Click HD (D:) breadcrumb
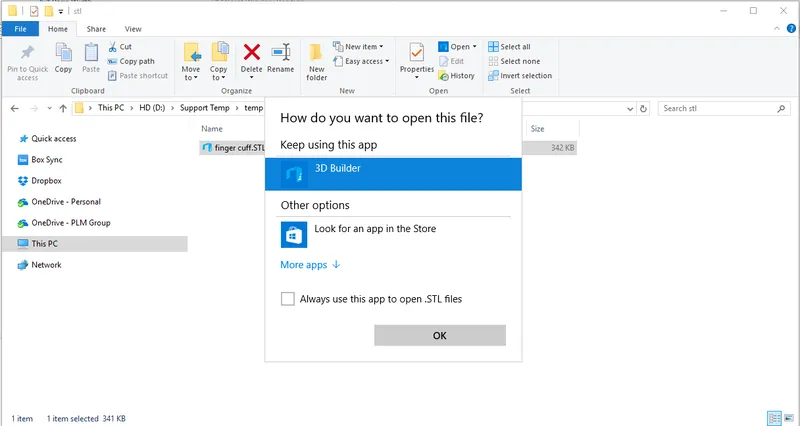 pyautogui.click(x=152, y=108)
